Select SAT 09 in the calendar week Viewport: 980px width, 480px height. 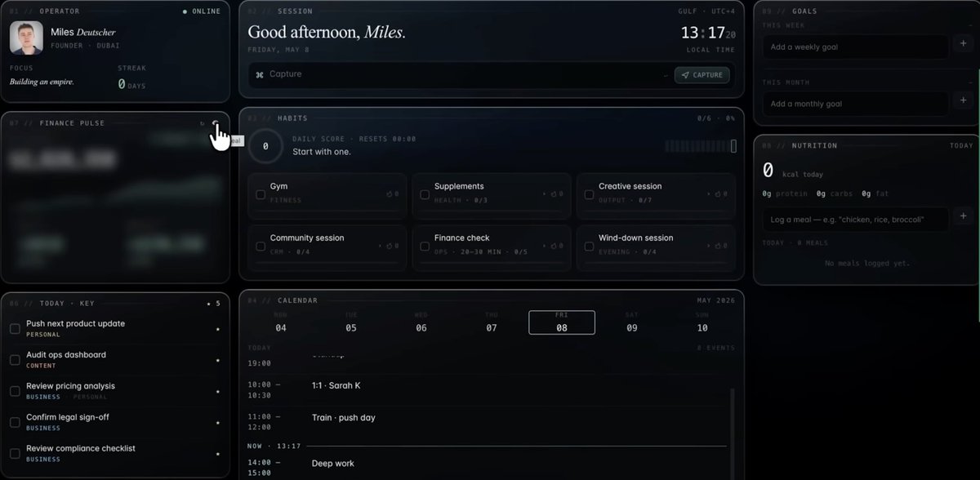click(632, 322)
